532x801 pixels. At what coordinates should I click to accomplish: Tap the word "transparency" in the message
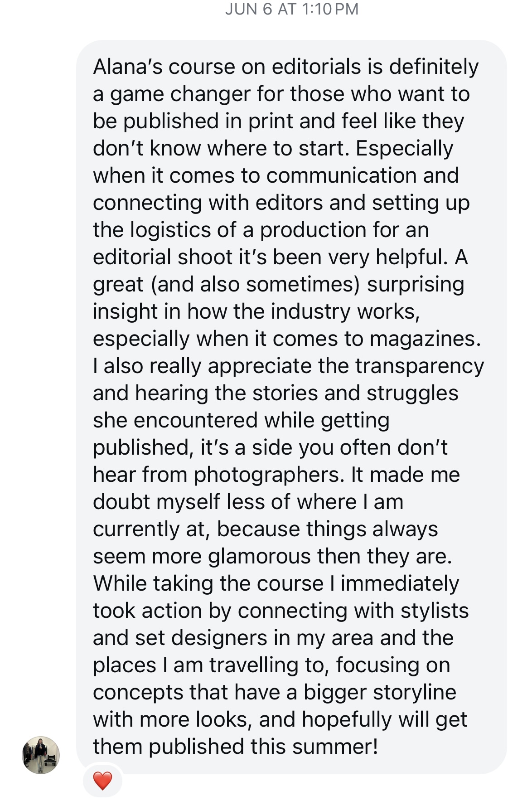point(419,366)
